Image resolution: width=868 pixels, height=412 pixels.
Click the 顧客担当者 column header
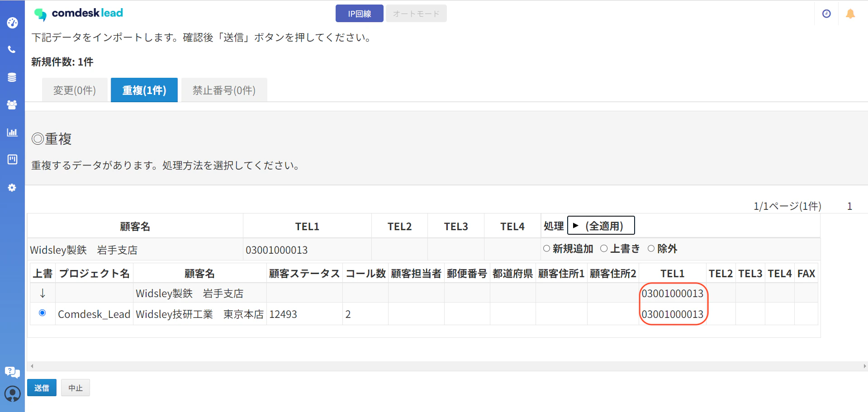(416, 273)
